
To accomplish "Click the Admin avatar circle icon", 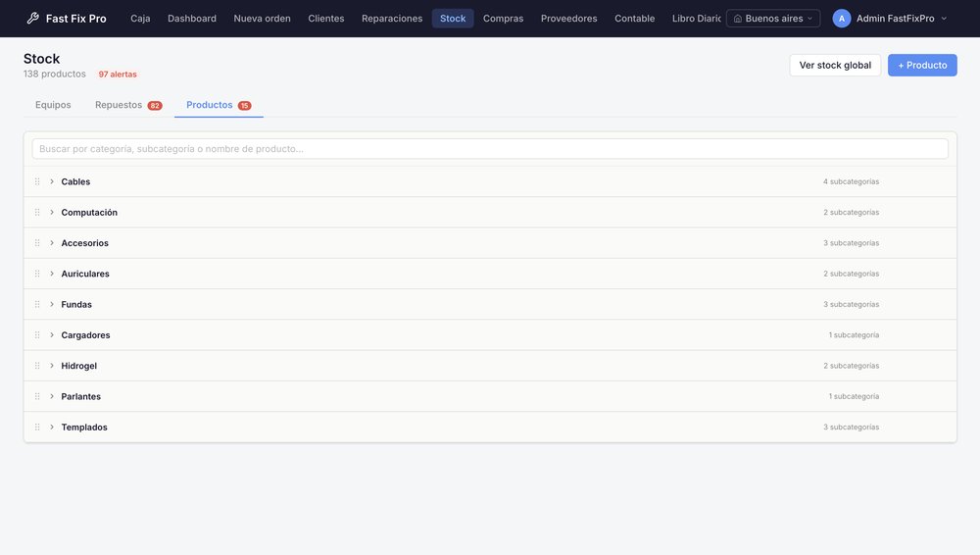I will pos(841,19).
